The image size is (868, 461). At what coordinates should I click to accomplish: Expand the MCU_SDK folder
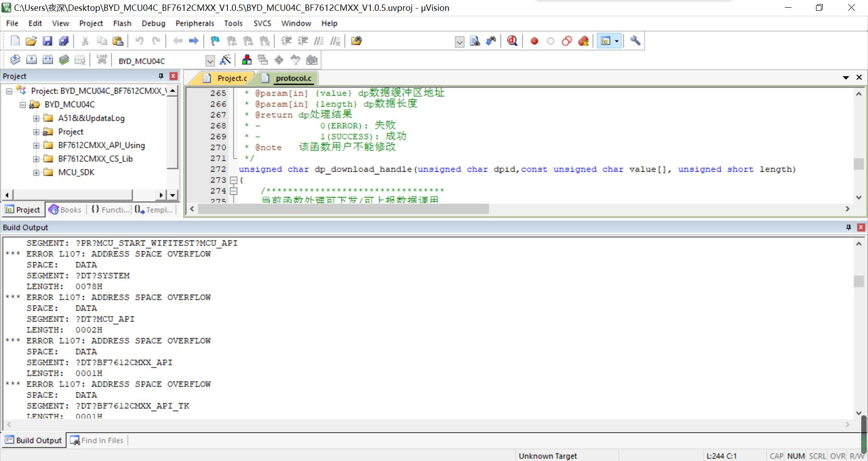click(x=36, y=173)
